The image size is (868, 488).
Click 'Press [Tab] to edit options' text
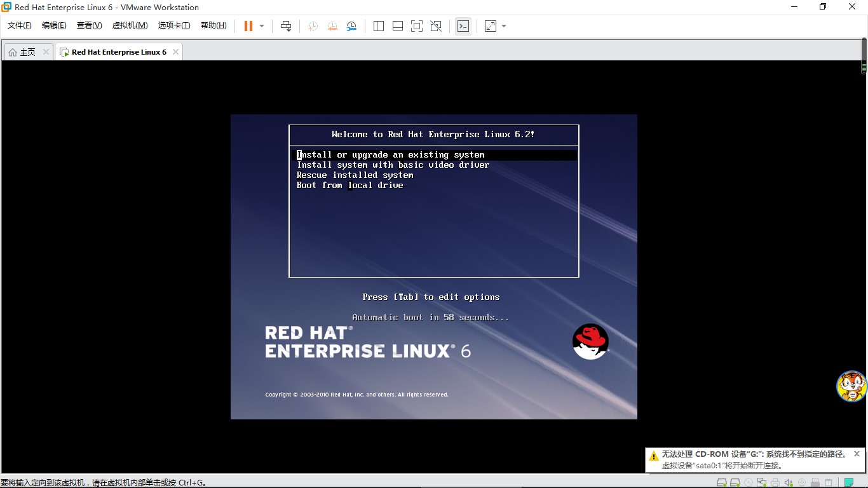click(431, 297)
